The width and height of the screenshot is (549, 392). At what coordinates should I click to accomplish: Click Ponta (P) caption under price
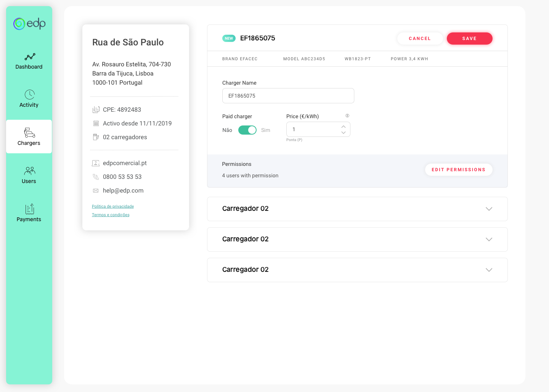pos(294,140)
